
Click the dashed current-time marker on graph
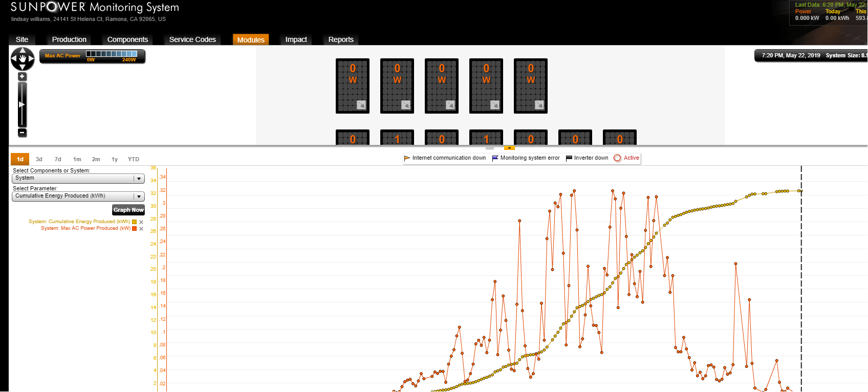click(x=801, y=278)
